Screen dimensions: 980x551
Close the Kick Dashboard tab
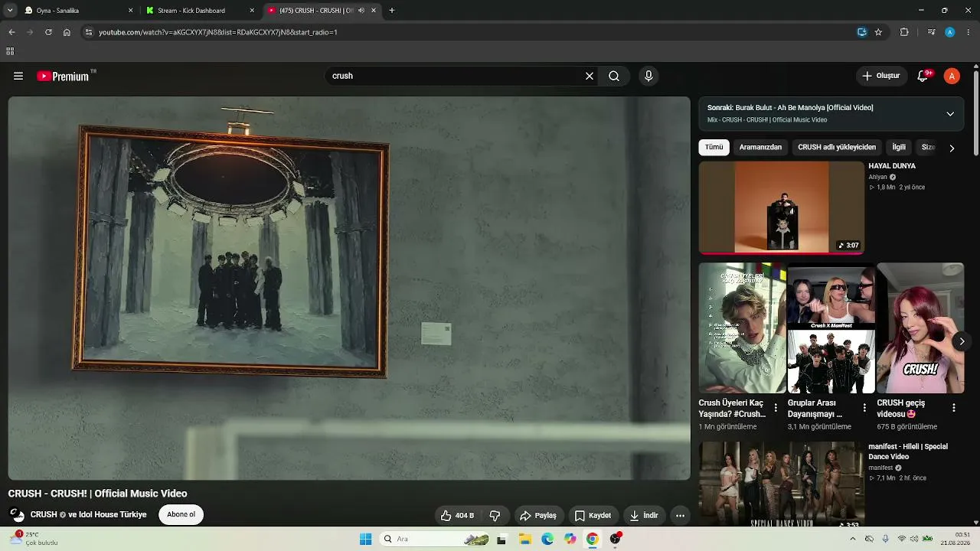click(252, 11)
